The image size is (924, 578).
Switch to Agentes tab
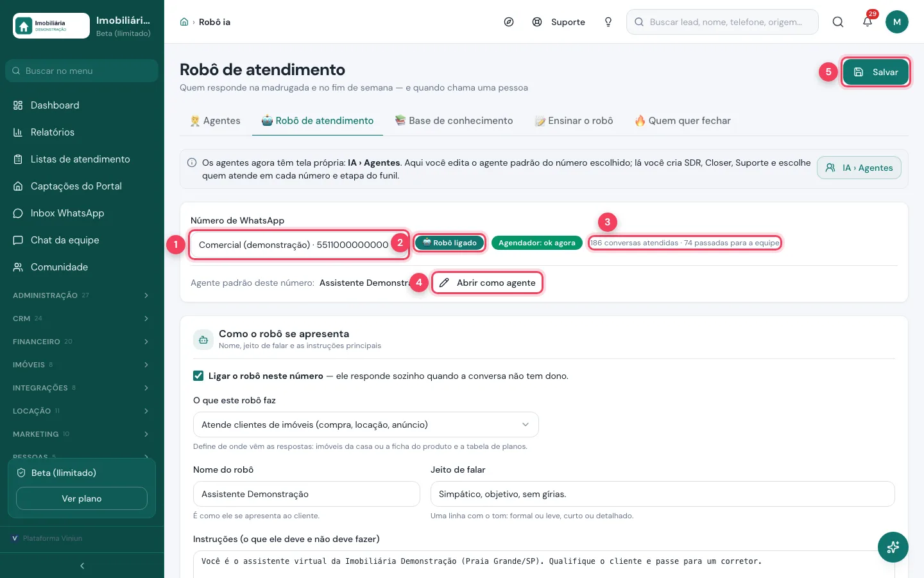(x=216, y=121)
